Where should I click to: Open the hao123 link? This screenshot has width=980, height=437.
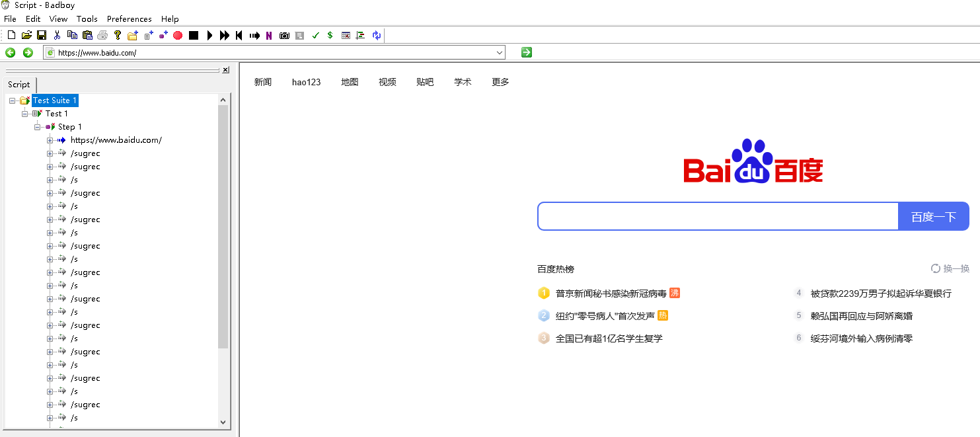point(307,82)
